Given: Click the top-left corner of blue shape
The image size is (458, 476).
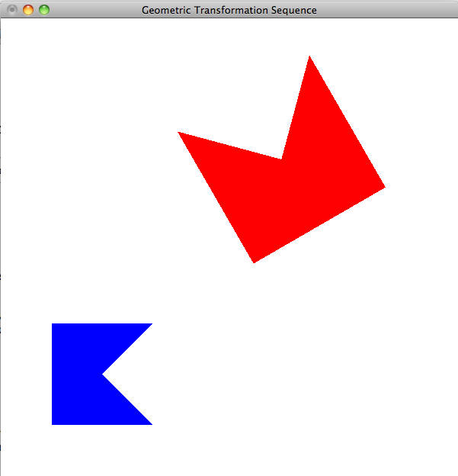Looking at the screenshot, I should pyautogui.click(x=53, y=325).
